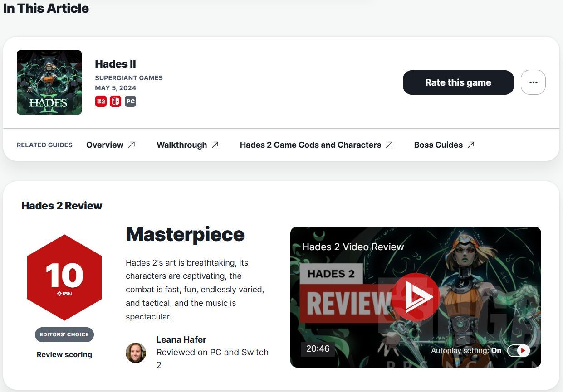Click the Nintendo Switch platform icon
The width and height of the screenshot is (563, 392).
[x=116, y=101]
